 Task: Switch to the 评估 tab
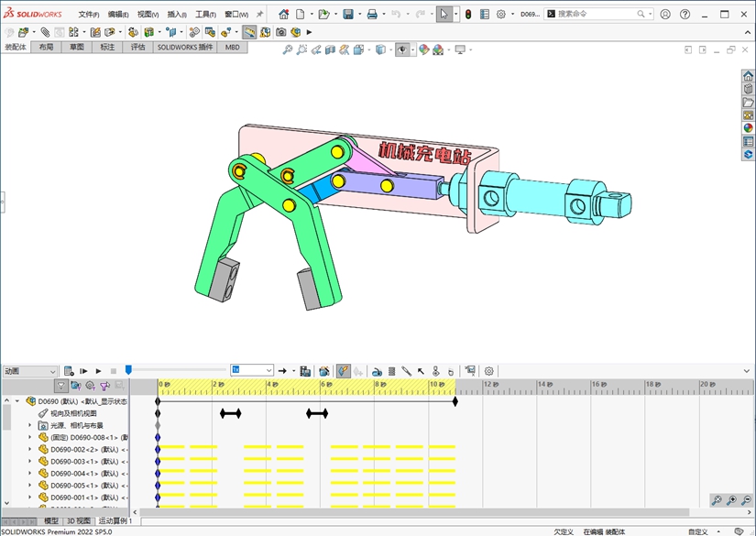[137, 48]
